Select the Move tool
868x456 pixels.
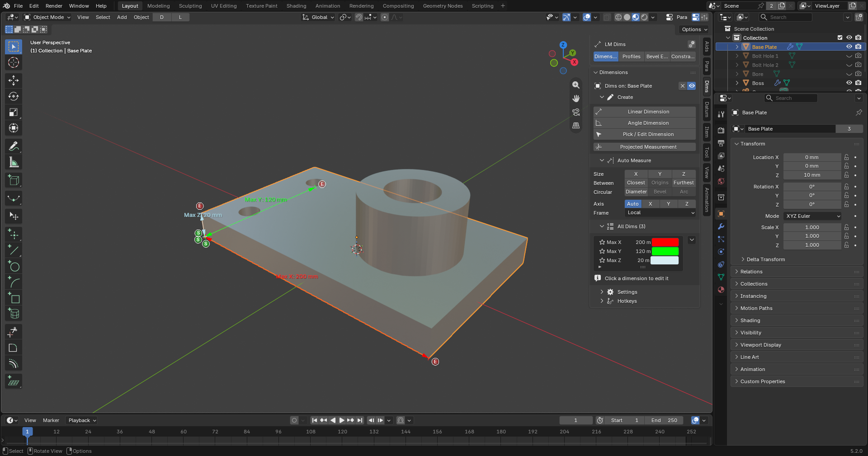14,80
